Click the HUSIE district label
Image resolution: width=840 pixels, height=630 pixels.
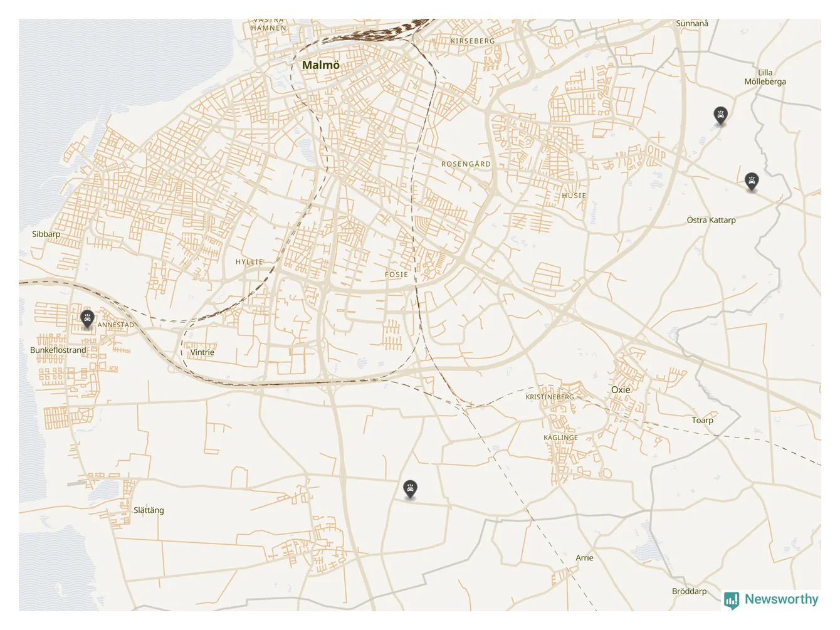tap(574, 196)
